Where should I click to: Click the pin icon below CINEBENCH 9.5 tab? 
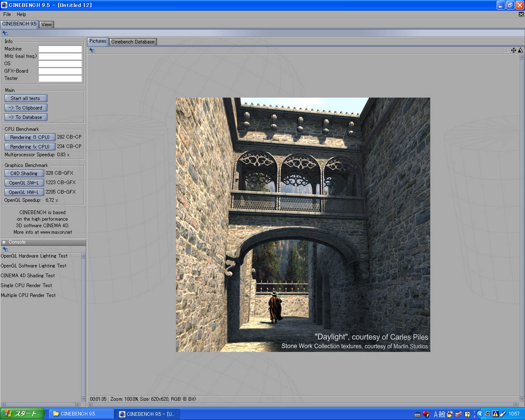pyautogui.click(x=5, y=33)
